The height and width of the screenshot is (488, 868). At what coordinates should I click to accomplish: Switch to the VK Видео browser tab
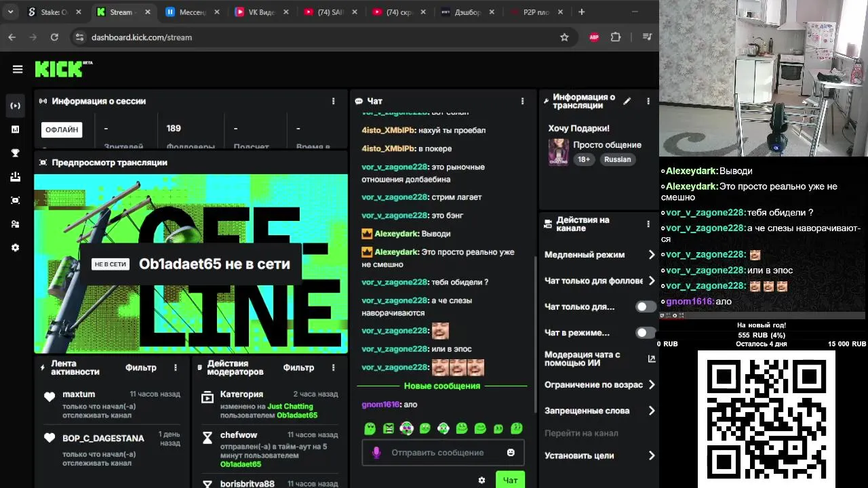click(x=261, y=12)
